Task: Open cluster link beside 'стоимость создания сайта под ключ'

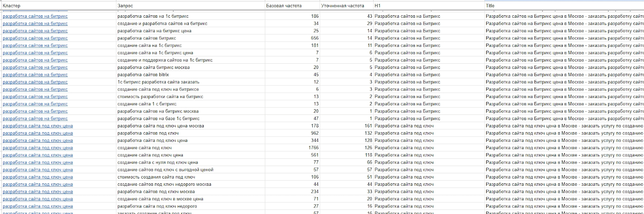Action: tap(37, 177)
